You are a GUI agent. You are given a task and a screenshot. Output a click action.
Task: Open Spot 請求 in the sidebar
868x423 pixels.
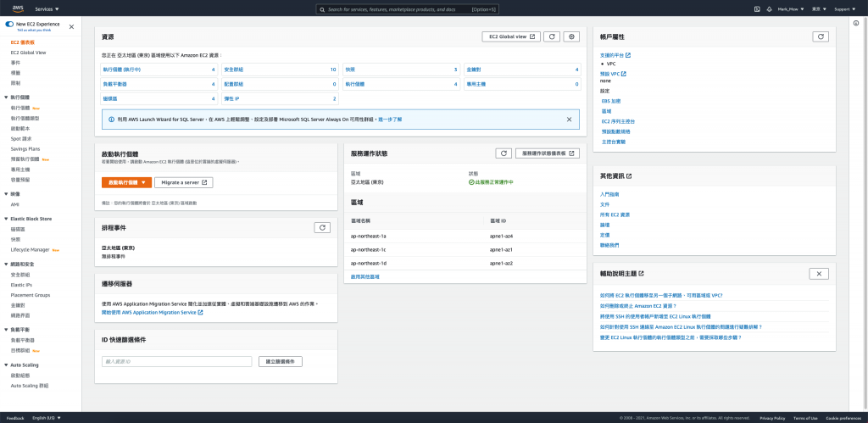[20, 138]
